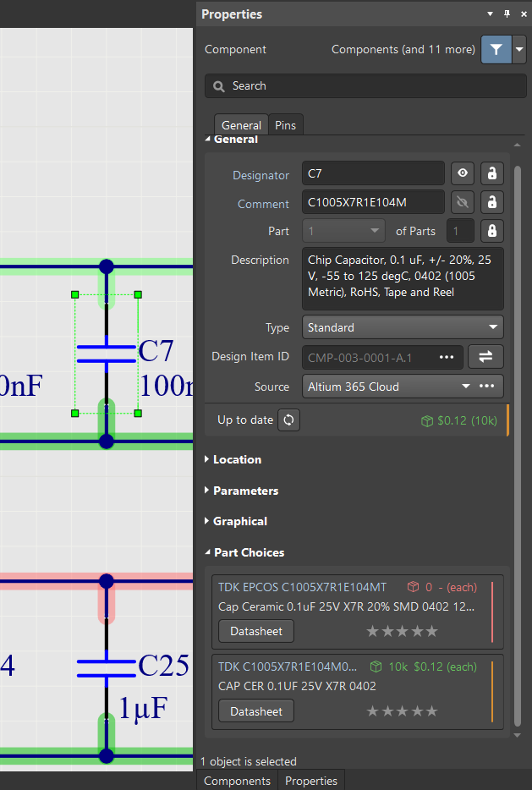The image size is (532, 790).
Task: Click the refresh icon beside Up to date
Action: (x=289, y=420)
